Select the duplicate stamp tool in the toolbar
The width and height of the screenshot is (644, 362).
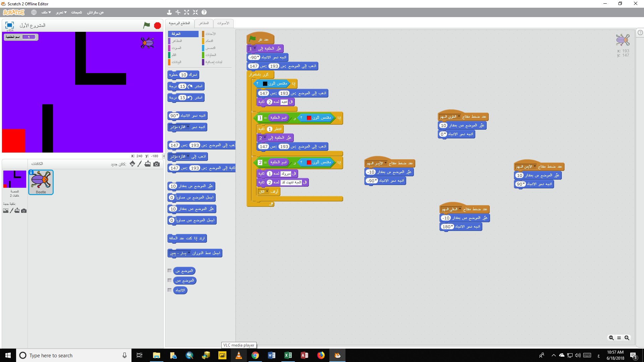[169, 12]
